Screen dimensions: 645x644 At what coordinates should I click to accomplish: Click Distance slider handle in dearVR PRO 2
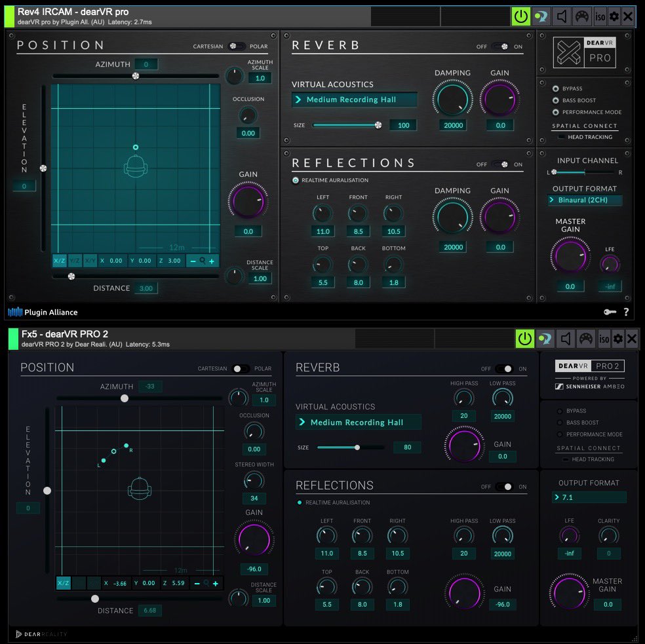pos(95,599)
